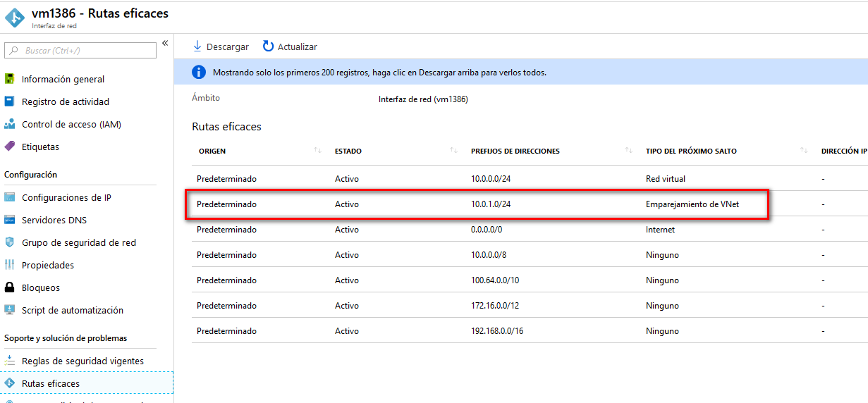Click the Etiquetas tag icon

click(10, 147)
